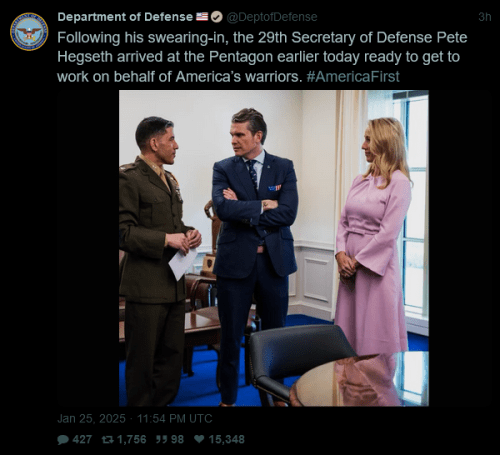500x455 pixels.
Task: Click the 11:54 PM UTC time text
Action: tap(174, 418)
